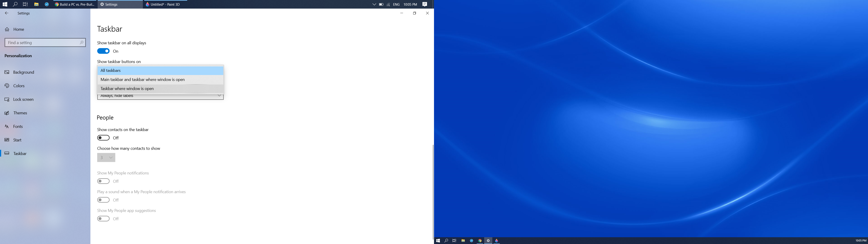Open Start menu on the top taskbar

click(5, 4)
